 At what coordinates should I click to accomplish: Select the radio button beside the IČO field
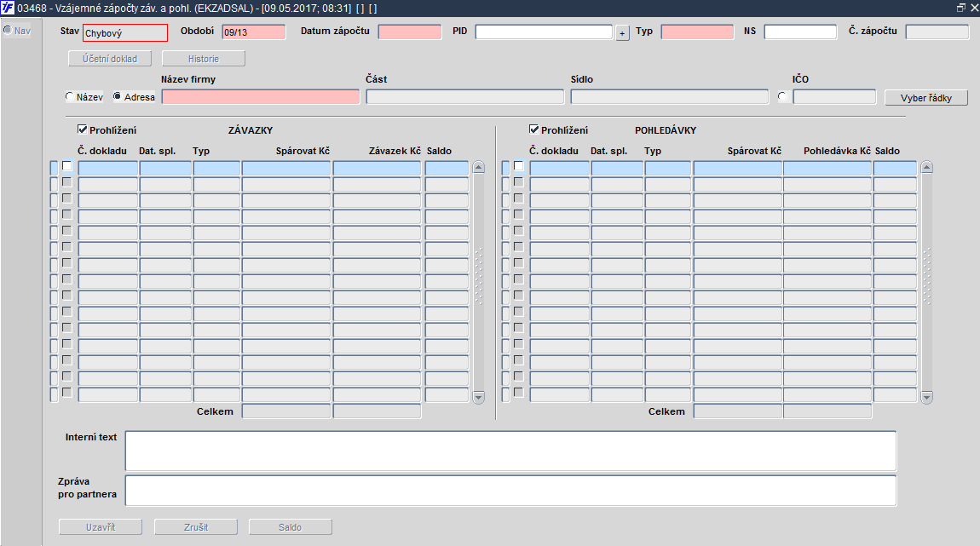click(x=782, y=97)
